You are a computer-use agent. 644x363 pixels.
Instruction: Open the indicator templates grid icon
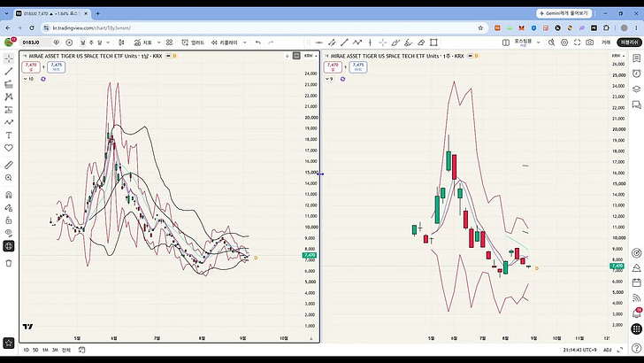point(169,42)
